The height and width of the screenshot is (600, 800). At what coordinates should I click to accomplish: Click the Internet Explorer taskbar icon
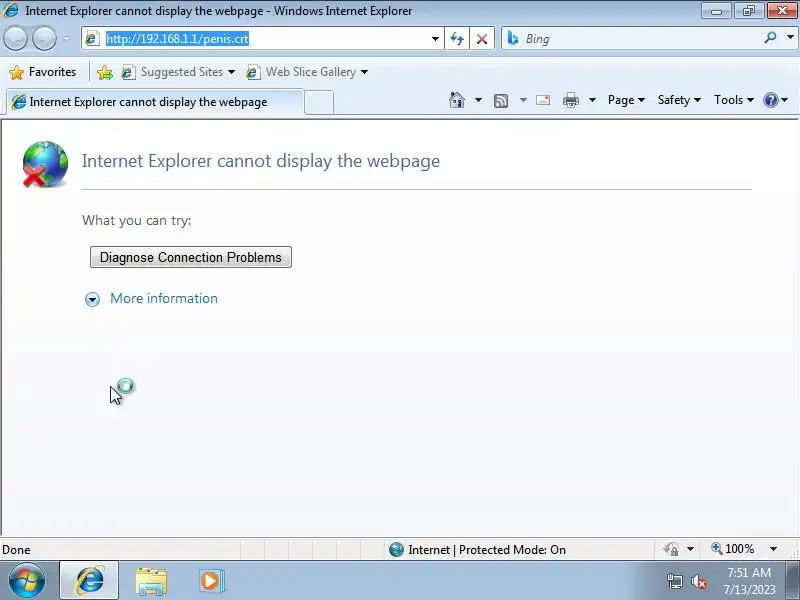pos(89,580)
